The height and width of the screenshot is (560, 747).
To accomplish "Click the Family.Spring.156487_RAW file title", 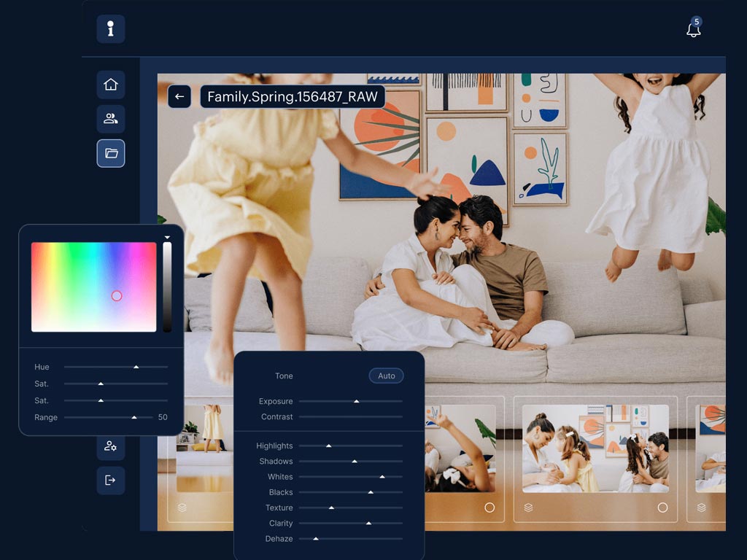I will [x=293, y=96].
